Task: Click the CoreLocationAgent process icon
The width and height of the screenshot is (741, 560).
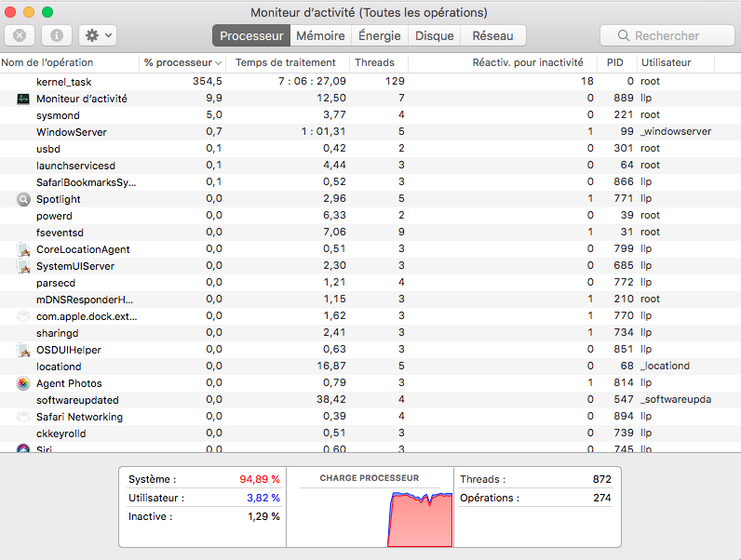Action: coord(23,249)
